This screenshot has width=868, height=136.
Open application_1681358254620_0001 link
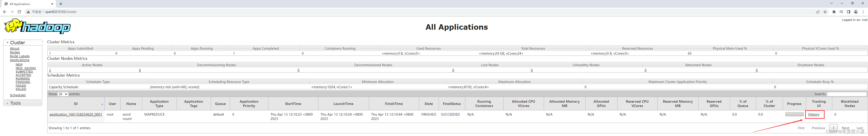pos(76,114)
